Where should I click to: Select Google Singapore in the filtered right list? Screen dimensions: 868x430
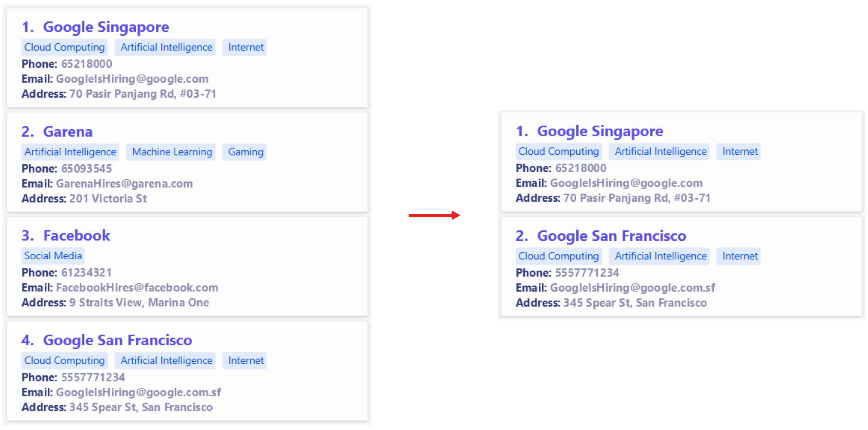682,162
